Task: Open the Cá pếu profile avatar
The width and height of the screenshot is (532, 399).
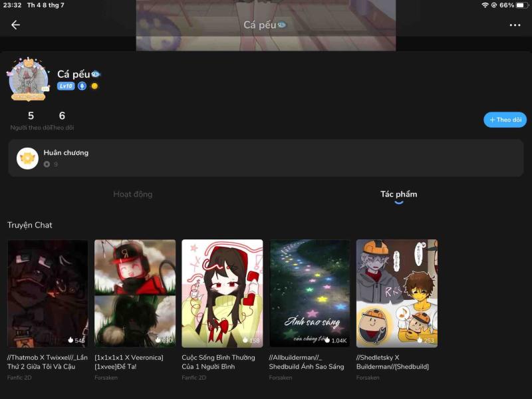Action: (x=29, y=79)
